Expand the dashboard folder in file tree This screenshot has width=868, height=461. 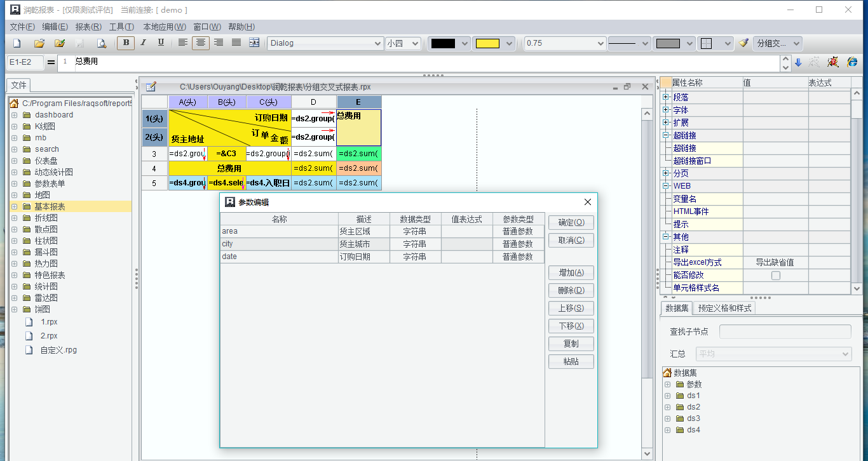tap(14, 115)
